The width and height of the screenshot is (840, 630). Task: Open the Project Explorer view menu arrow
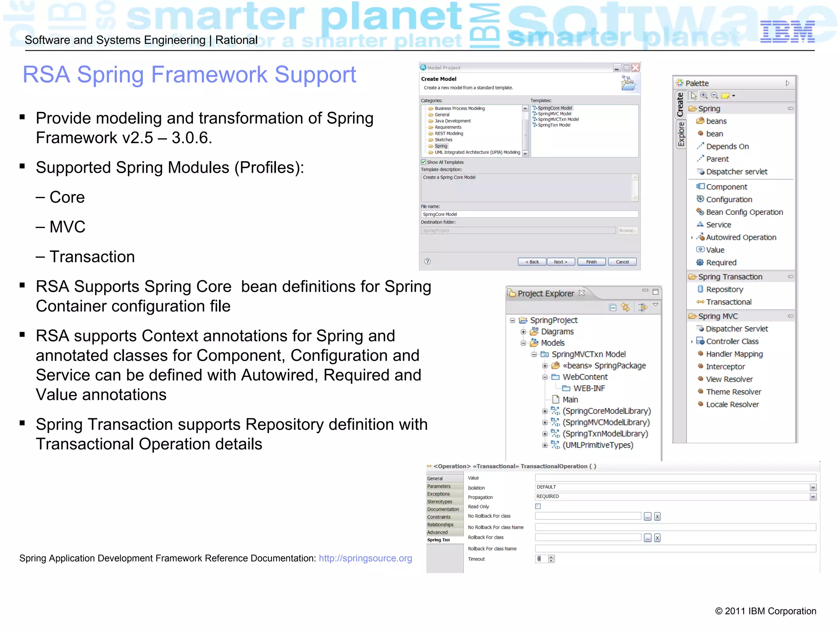coord(655,305)
